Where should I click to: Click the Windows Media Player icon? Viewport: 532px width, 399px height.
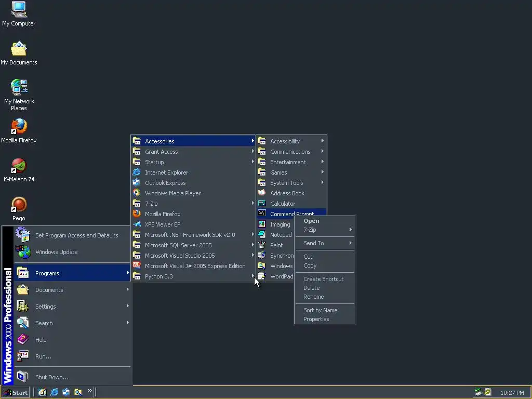point(137,193)
